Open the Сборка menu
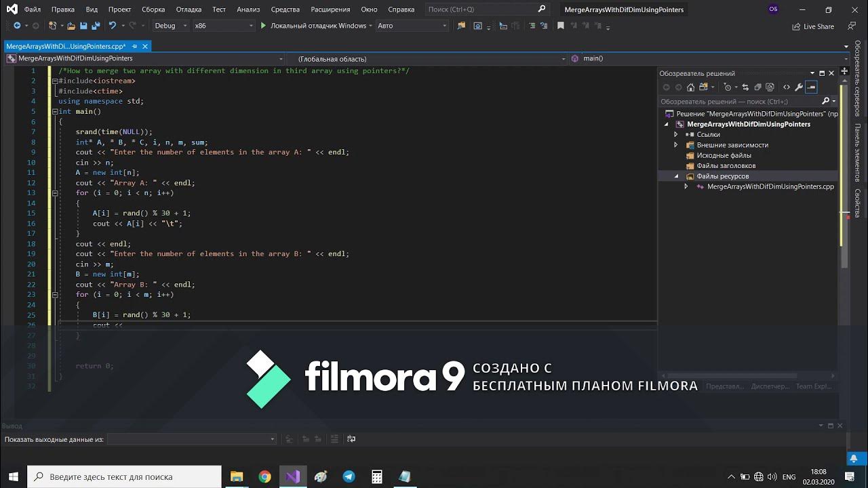Screen dimensions: 868x488 click(x=153, y=9)
